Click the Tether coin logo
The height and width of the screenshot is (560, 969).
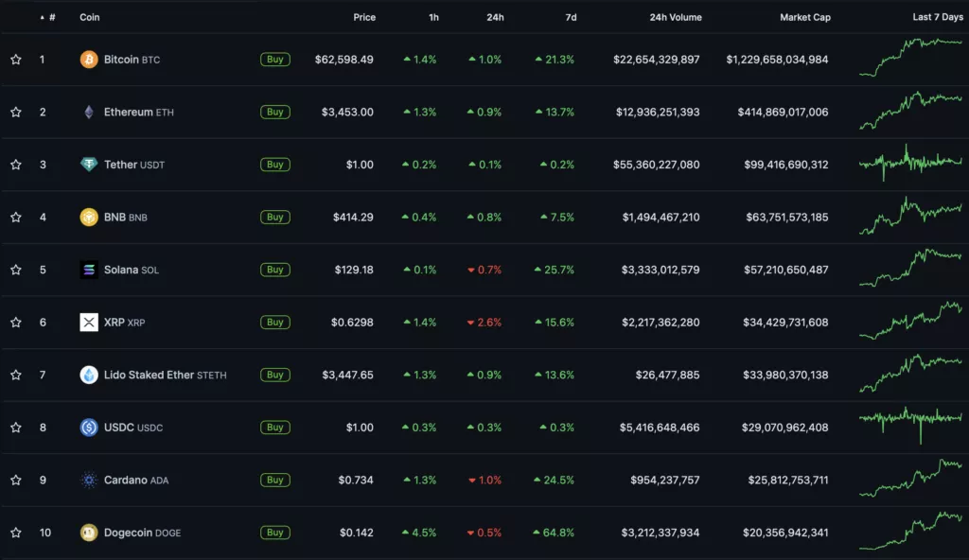(89, 165)
